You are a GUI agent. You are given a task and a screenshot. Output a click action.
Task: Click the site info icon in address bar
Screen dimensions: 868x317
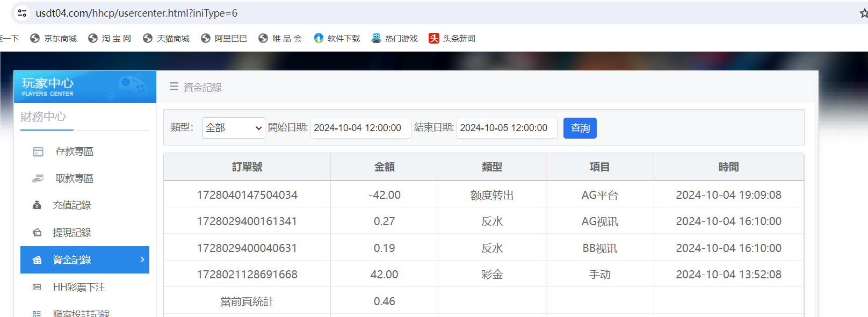pyautogui.click(x=22, y=13)
